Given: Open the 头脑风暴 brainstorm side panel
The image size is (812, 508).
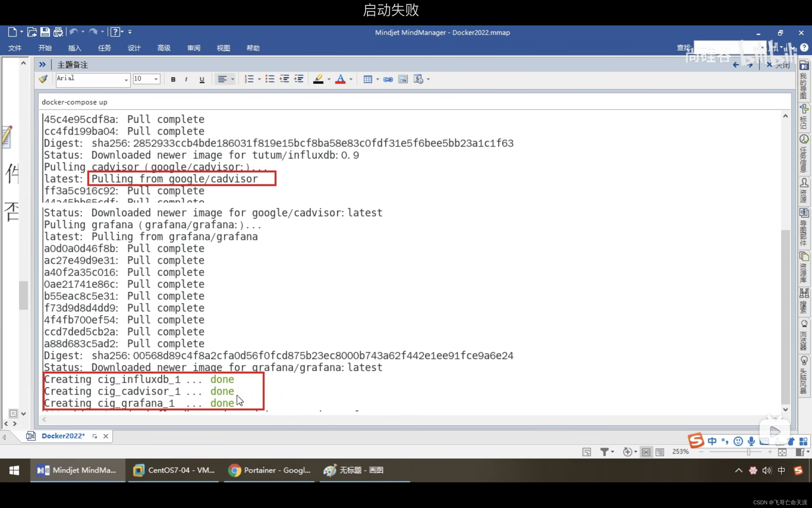Looking at the screenshot, I should pyautogui.click(x=804, y=375).
